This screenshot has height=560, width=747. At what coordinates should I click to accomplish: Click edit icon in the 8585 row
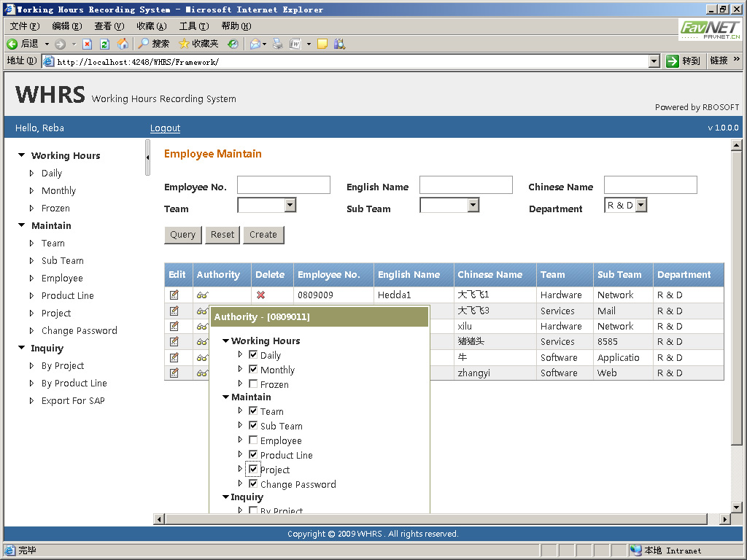point(174,341)
